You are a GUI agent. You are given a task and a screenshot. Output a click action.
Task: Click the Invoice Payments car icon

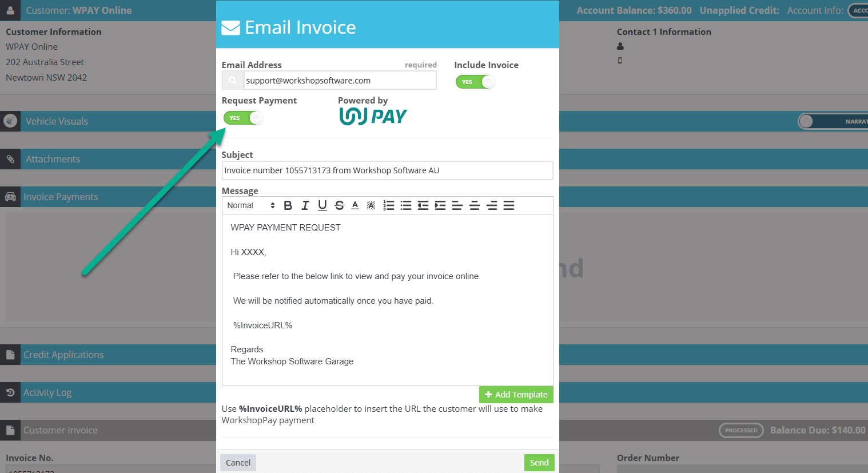[10, 197]
